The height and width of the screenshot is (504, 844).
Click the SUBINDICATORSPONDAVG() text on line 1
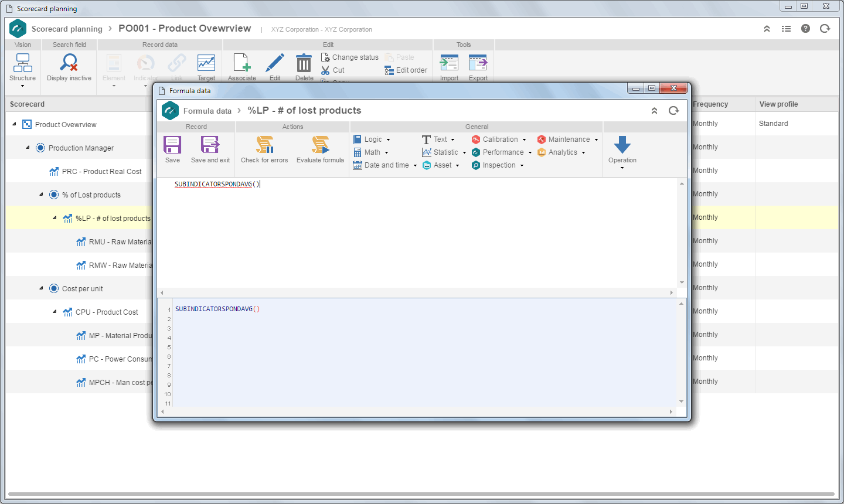click(217, 309)
